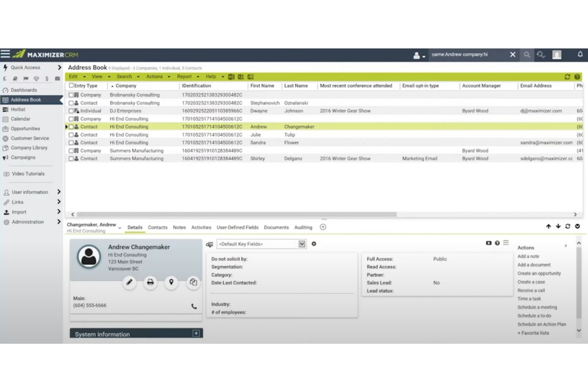The width and height of the screenshot is (588, 392).
Task: Copy the contact address information
Action: click(193, 282)
